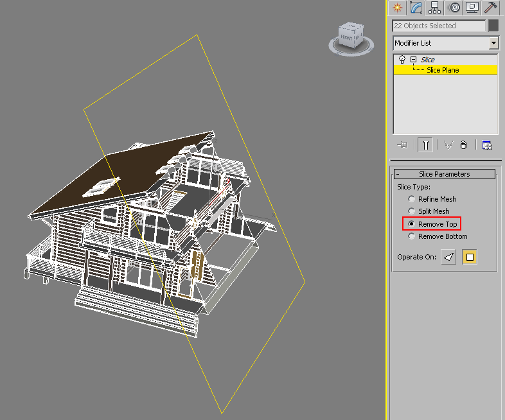Open the Modifier List dropdown

click(x=493, y=43)
